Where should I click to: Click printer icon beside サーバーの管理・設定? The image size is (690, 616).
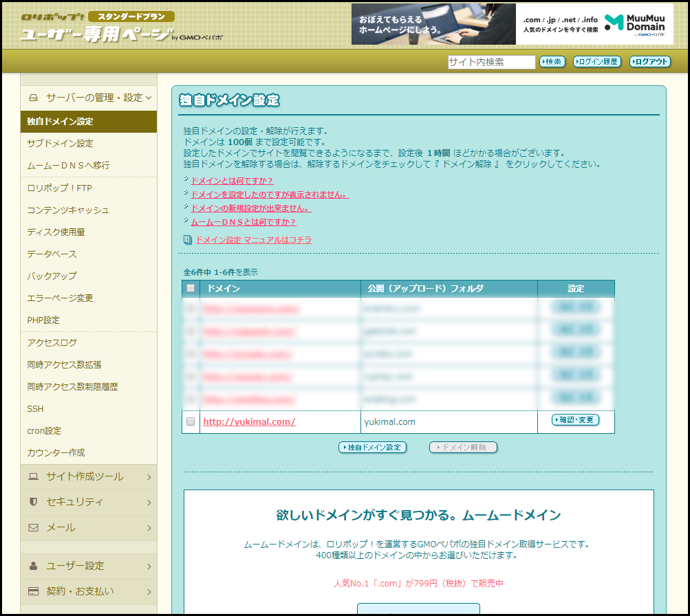pyautogui.click(x=33, y=98)
